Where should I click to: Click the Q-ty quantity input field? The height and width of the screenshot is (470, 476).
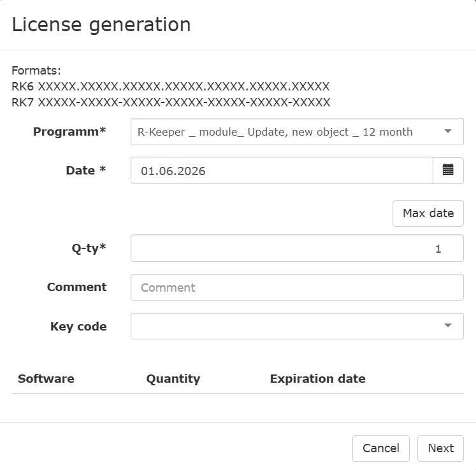(296, 248)
